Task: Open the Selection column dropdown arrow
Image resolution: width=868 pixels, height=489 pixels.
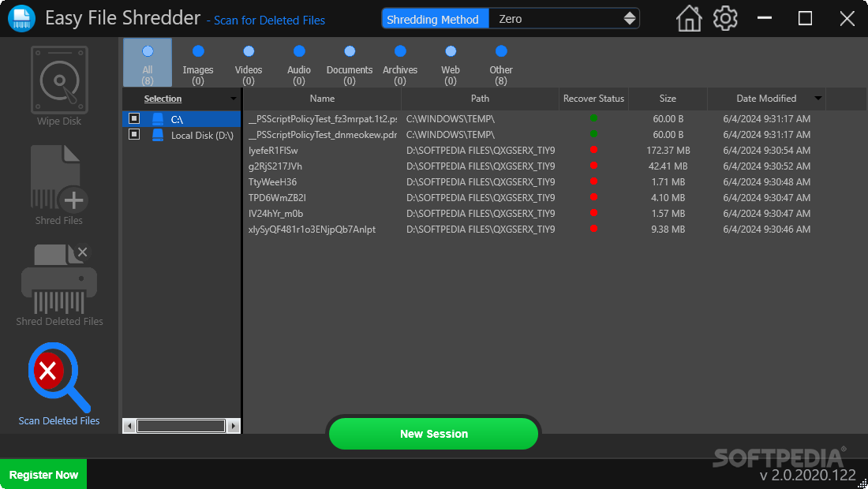Action: (x=233, y=99)
